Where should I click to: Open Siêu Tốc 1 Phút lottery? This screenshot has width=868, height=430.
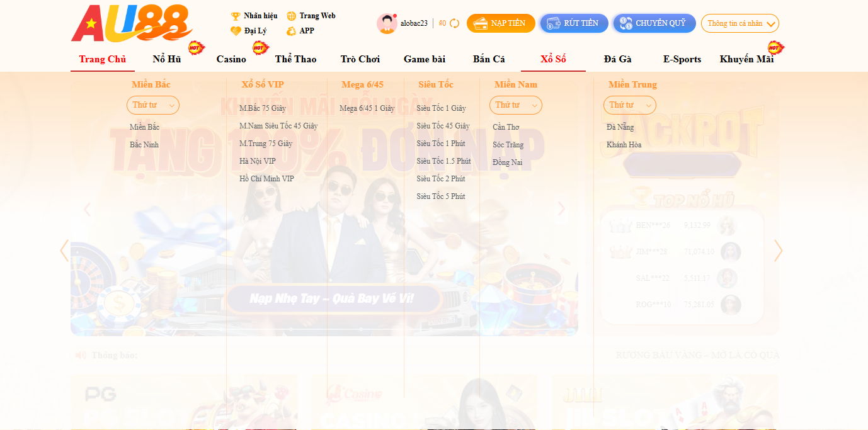tap(440, 144)
